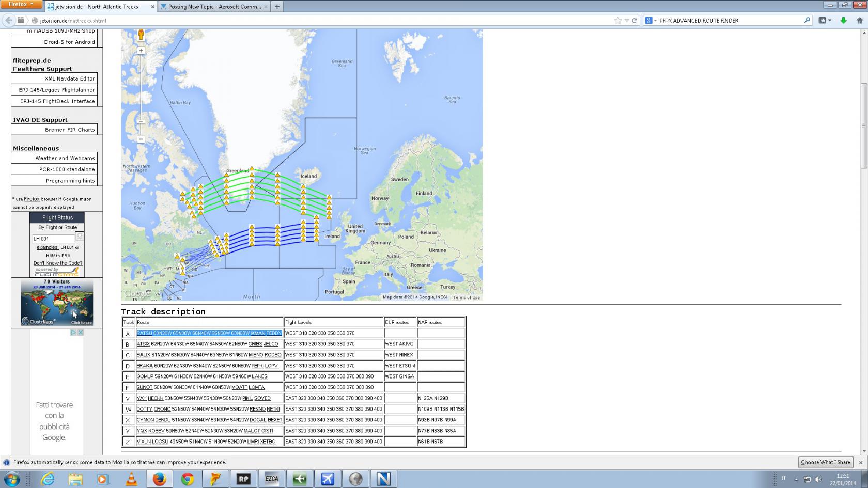Launch VLC media player from the taskbar
The height and width of the screenshot is (488, 868).
click(x=131, y=479)
